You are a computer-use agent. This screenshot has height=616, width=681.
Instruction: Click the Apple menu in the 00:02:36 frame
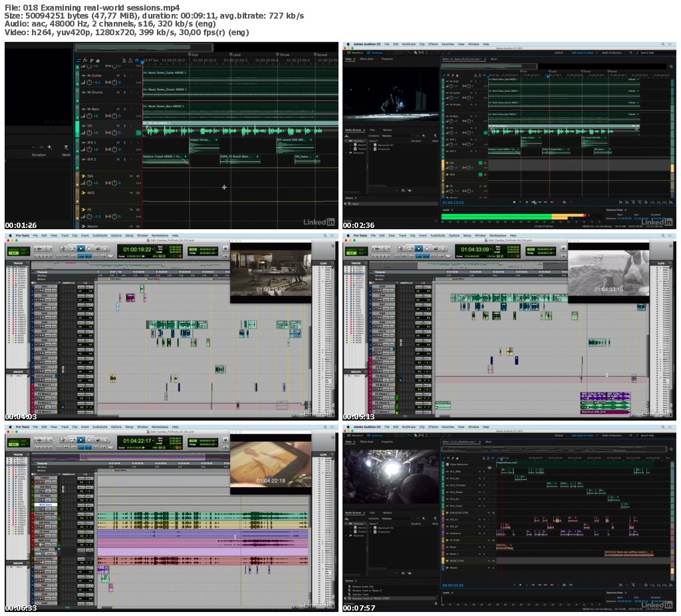click(x=348, y=45)
